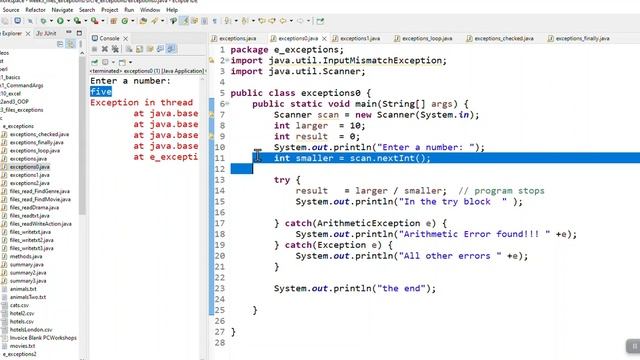This screenshot has height=360, width=640.
Task: Click Collapse All in Package Explorer
Action: click(x=60, y=44)
